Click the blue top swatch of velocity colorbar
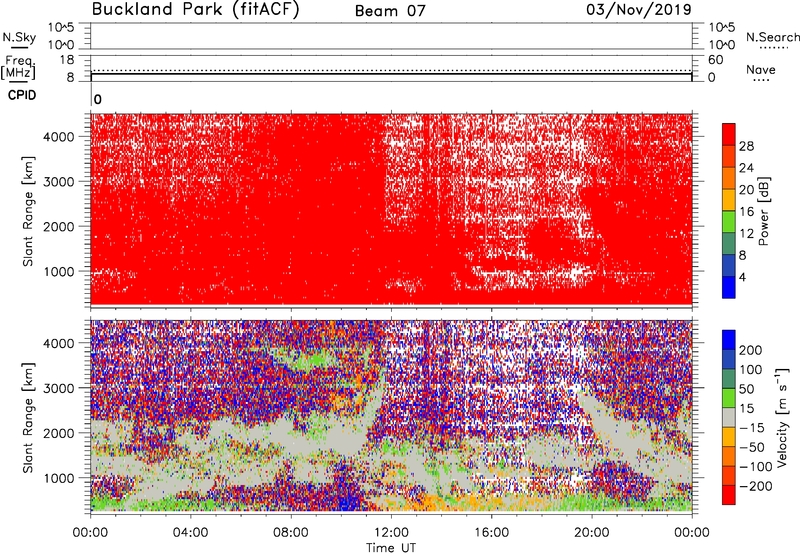This screenshot has height=554, width=800. click(729, 340)
